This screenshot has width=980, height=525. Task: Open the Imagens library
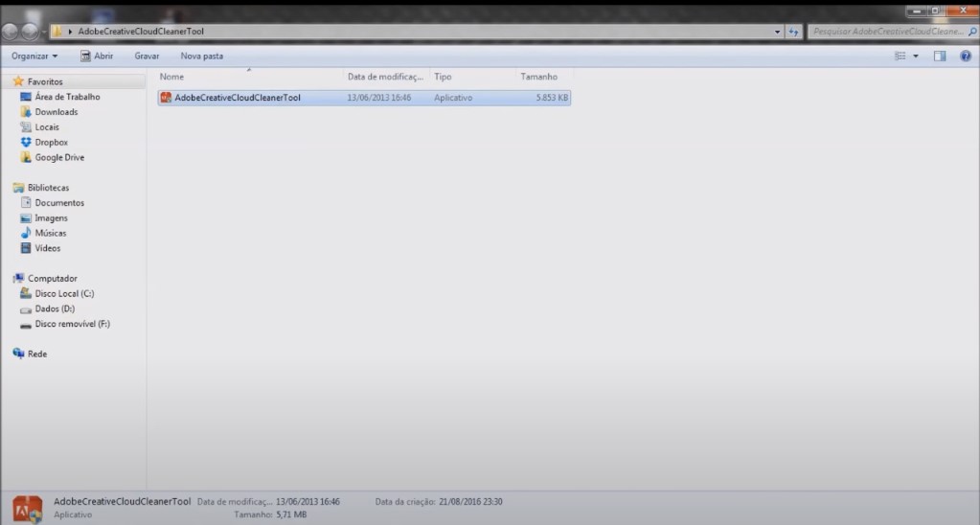[51, 218]
